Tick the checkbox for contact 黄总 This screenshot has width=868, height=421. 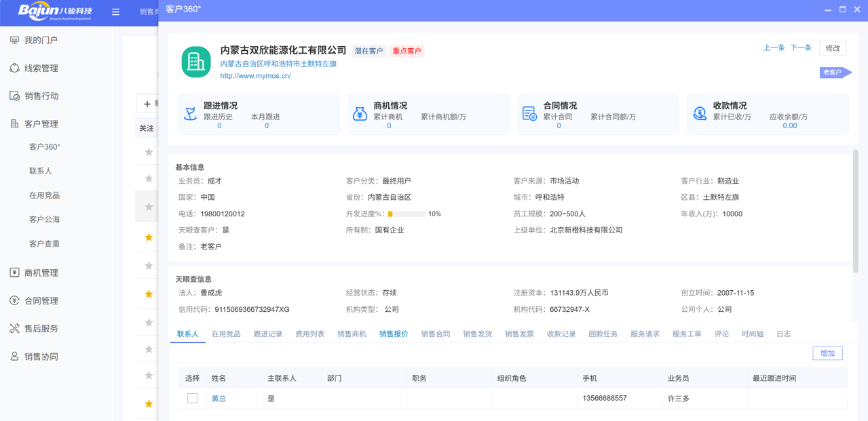(192, 398)
